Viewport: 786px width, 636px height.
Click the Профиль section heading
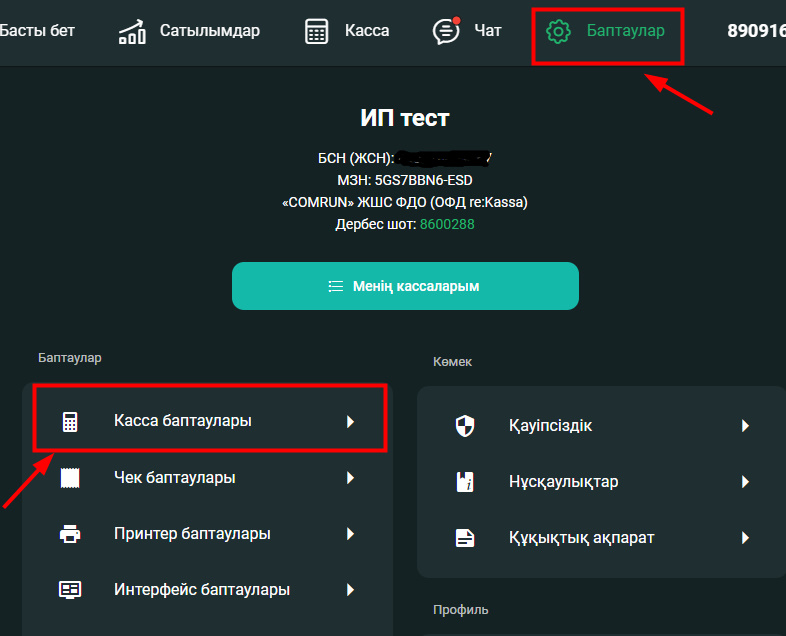click(x=461, y=610)
